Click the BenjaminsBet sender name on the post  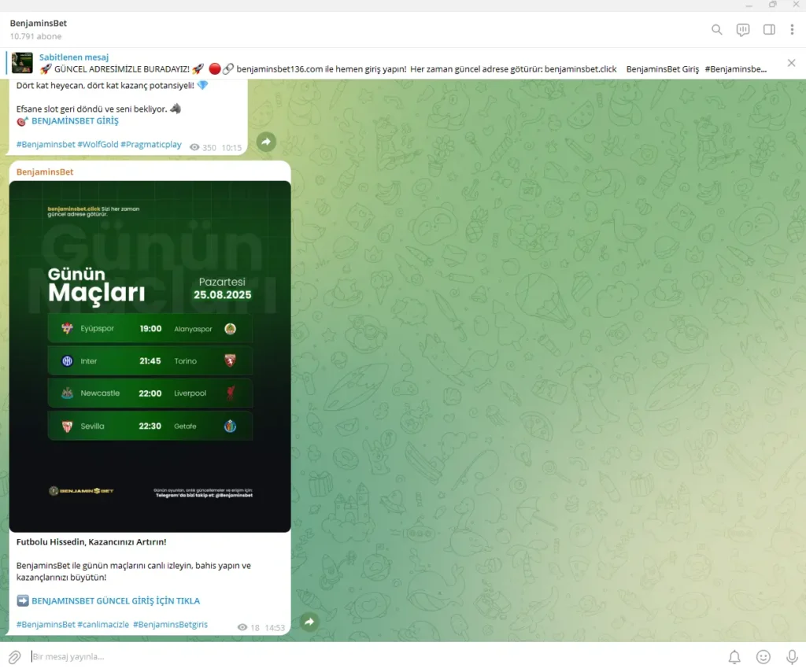pos(45,172)
